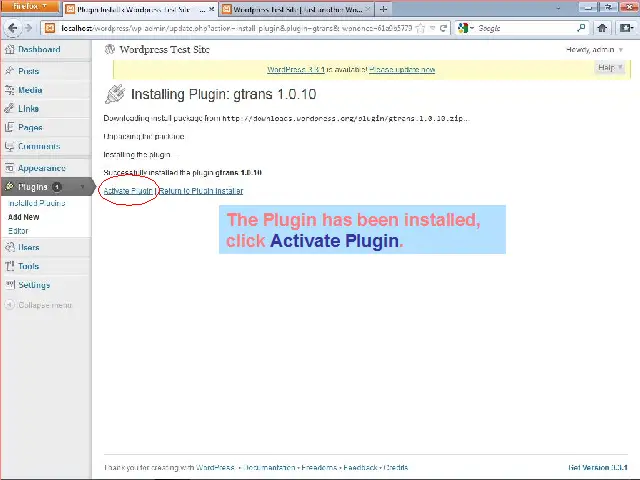
Task: Open the Howdy, admin user dropdown
Action: pos(594,49)
